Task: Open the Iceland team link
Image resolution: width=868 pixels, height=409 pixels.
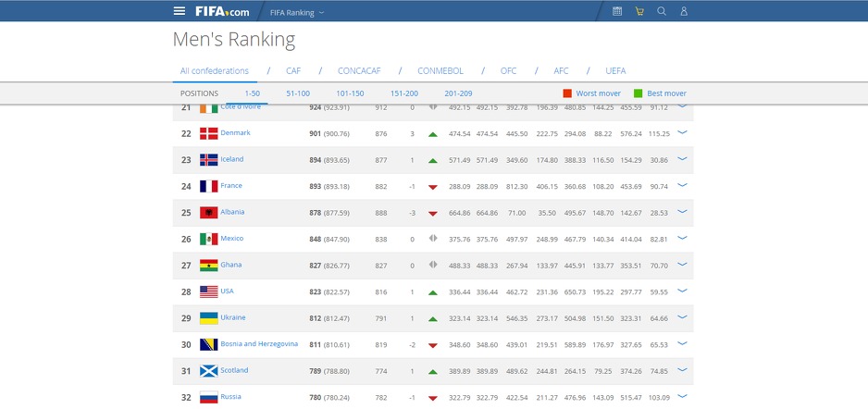Action: (x=232, y=159)
